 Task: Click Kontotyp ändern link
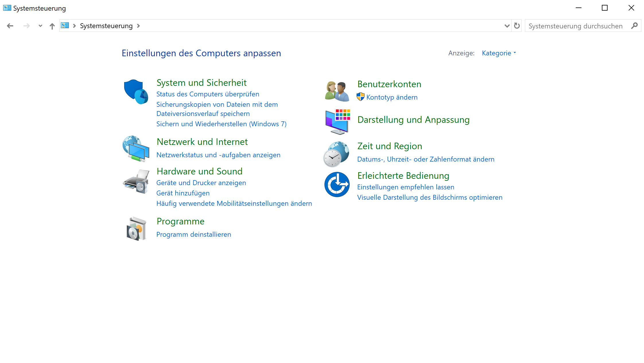pyautogui.click(x=392, y=97)
